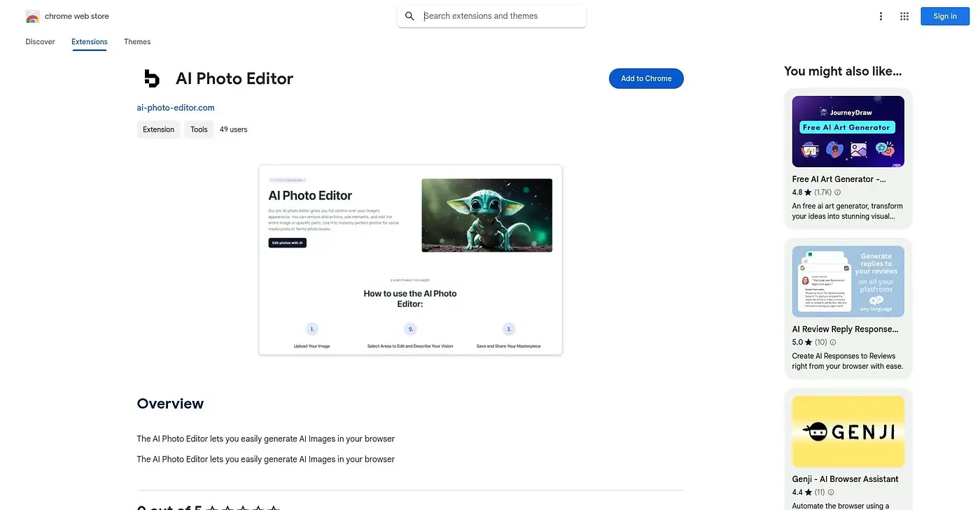Click the search magnifier icon
The image size is (980, 510).
click(x=410, y=16)
